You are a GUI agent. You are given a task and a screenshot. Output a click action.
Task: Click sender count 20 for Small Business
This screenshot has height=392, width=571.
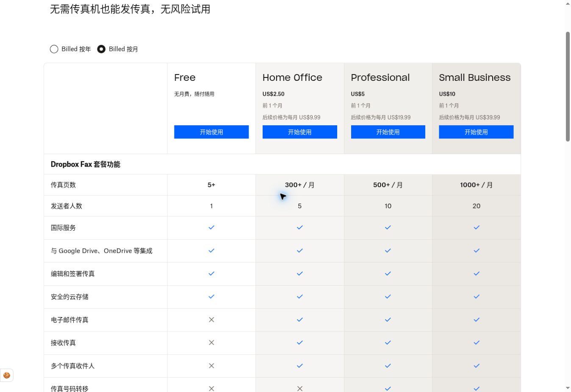click(477, 206)
